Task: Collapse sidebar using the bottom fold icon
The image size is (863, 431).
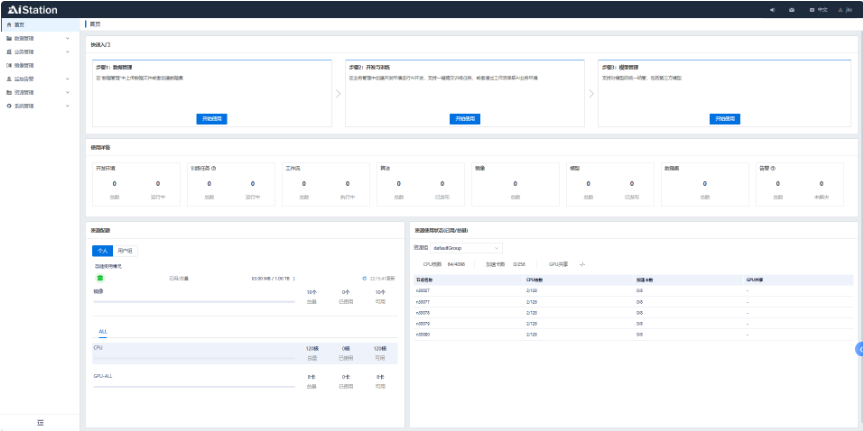Action: 40,422
